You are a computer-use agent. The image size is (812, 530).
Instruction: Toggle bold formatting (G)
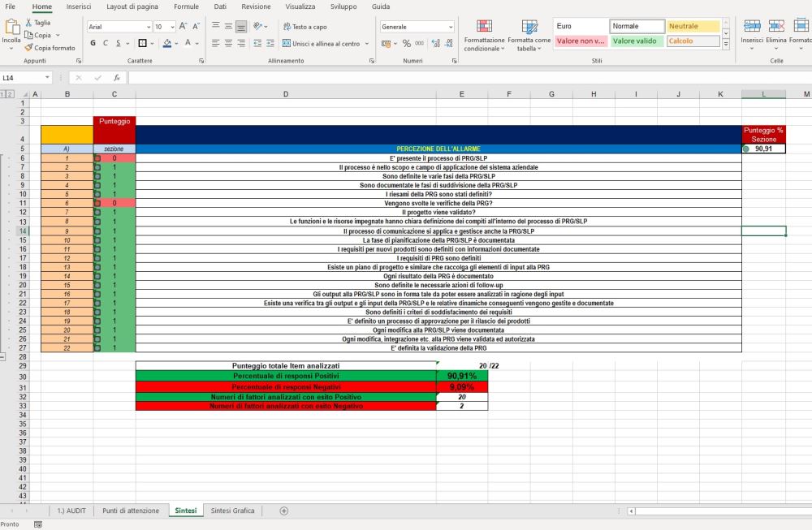click(x=93, y=44)
